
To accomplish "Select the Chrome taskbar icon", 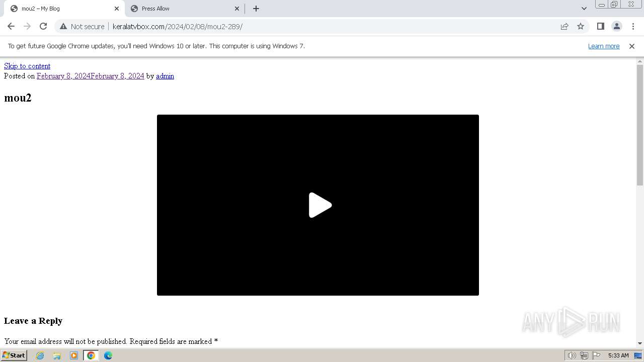I will click(91, 355).
